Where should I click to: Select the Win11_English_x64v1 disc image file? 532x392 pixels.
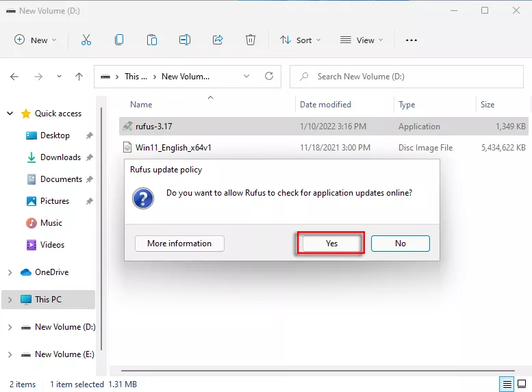pyautogui.click(x=177, y=148)
